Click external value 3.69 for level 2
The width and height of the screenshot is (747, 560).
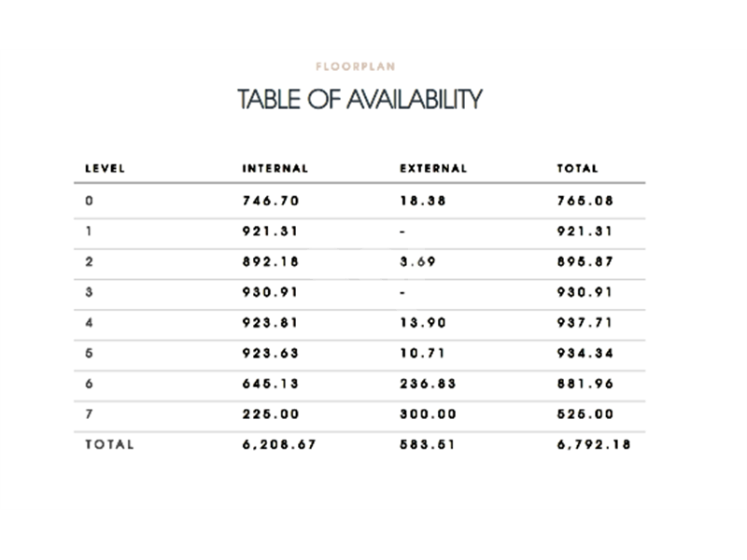(x=417, y=262)
